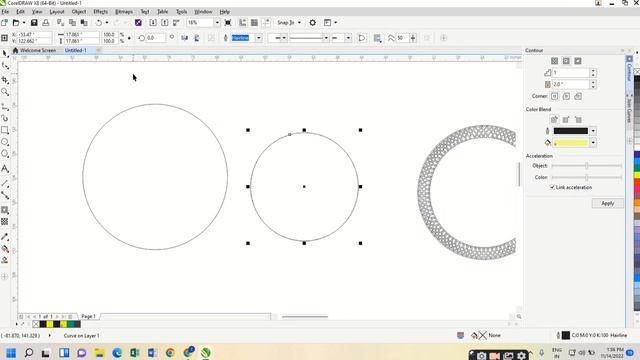Select the Smart Fill tool
The image size is (640, 360).
pyautogui.click(x=5, y=260)
